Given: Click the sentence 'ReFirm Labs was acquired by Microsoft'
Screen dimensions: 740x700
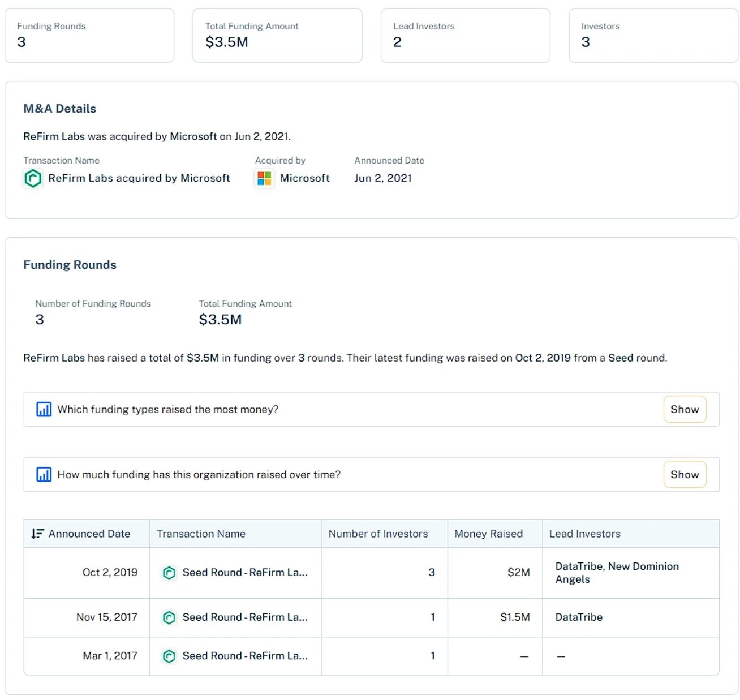Looking at the screenshot, I should point(157,136).
